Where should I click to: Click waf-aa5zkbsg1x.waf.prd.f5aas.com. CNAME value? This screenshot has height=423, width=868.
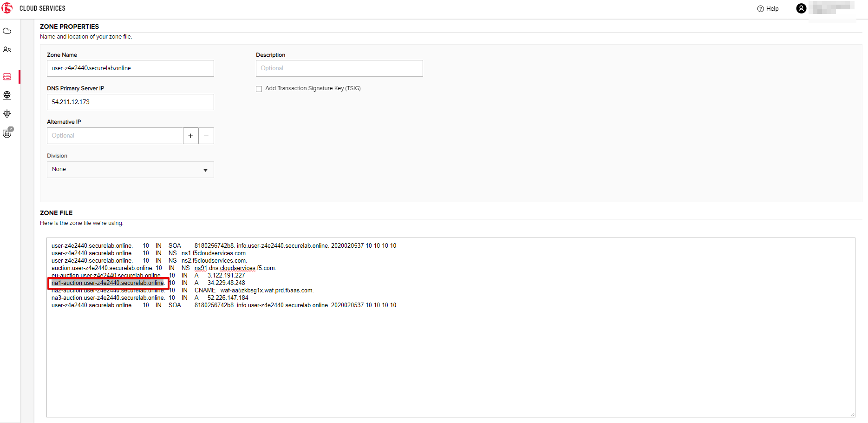pyautogui.click(x=267, y=290)
